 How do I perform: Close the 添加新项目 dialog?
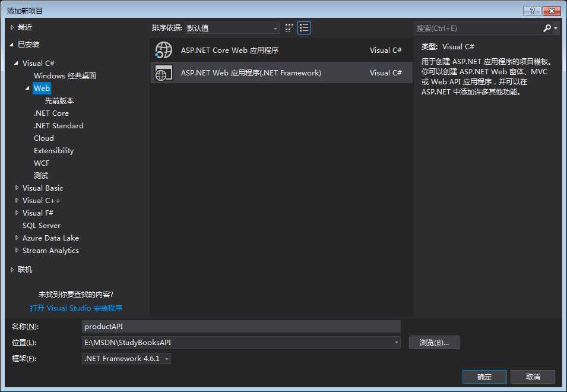[552, 11]
